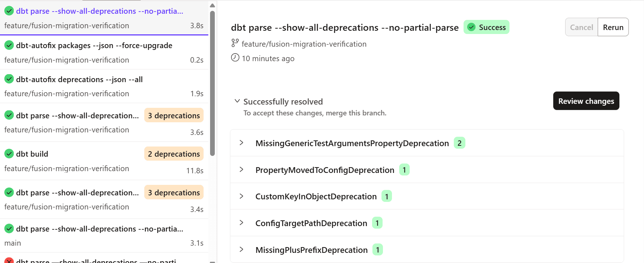The width and height of the screenshot is (644, 263).
Task: Collapse the Successfully resolved section
Action: pos(237,101)
